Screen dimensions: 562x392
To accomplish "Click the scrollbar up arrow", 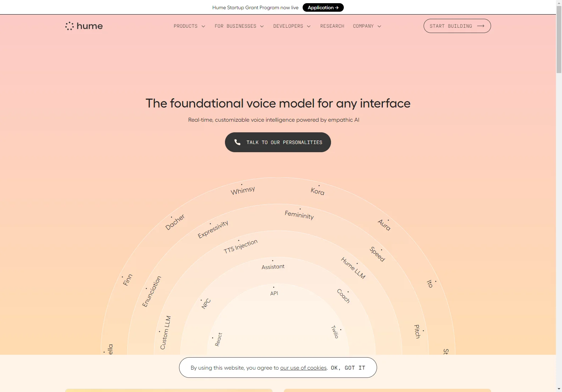I will [559, 3].
